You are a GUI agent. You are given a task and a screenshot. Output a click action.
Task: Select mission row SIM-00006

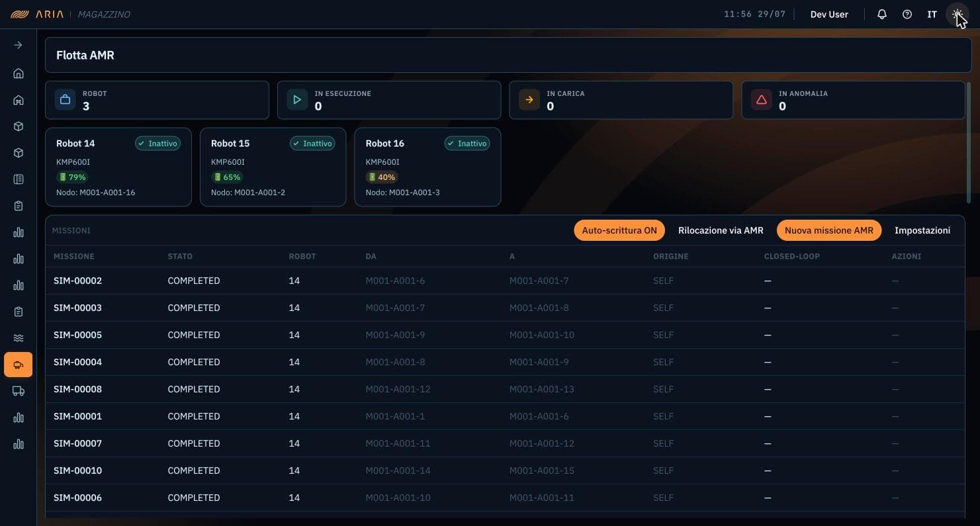[x=505, y=498]
